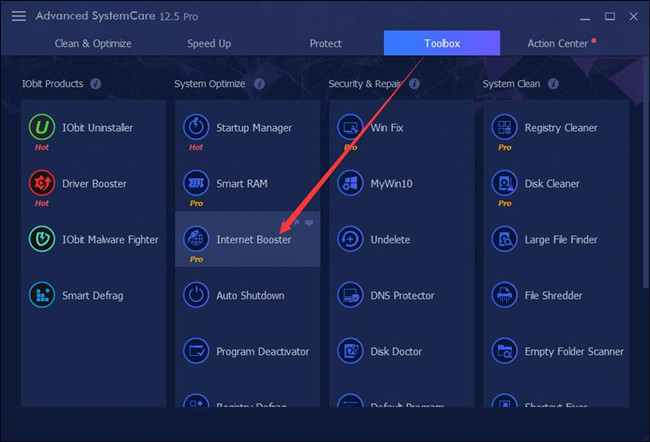The width and height of the screenshot is (650, 442).
Task: Click the Disk Cleaner icon
Action: click(504, 183)
